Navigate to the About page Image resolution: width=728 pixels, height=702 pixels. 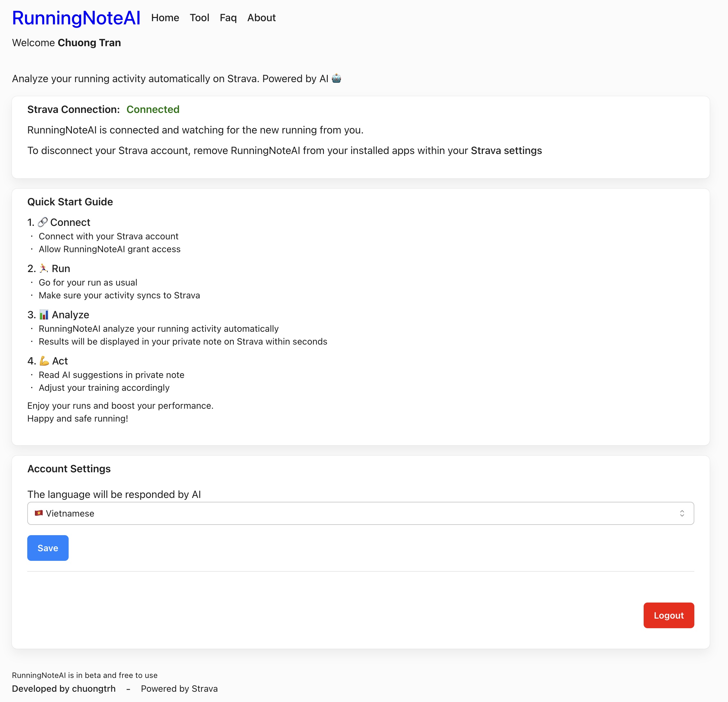pos(261,18)
